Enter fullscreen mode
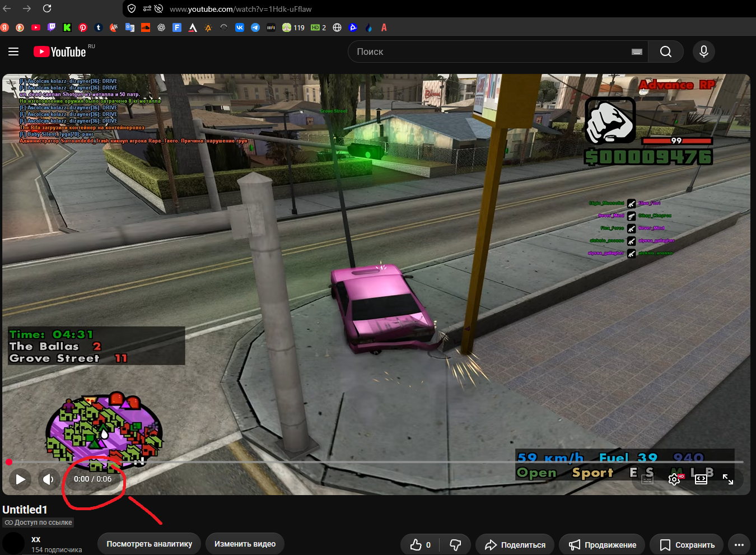 728,479
